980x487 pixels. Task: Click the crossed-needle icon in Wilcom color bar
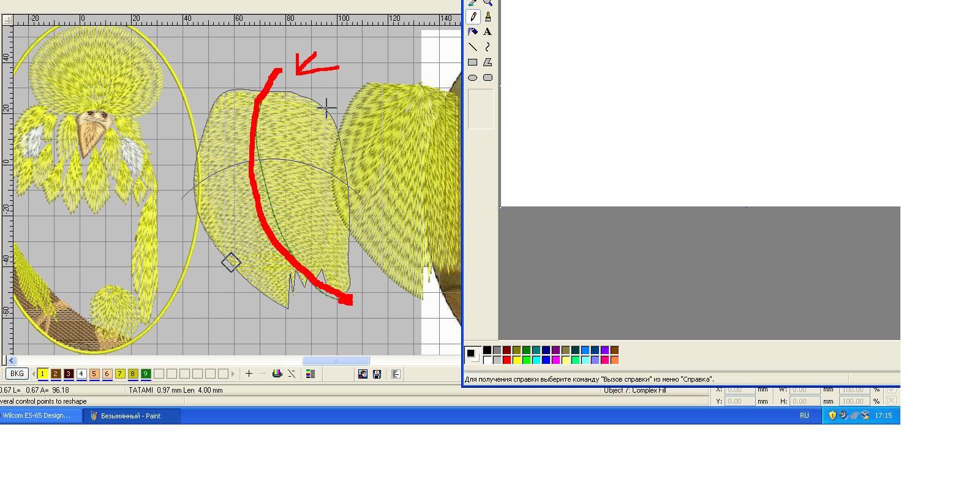[292, 374]
